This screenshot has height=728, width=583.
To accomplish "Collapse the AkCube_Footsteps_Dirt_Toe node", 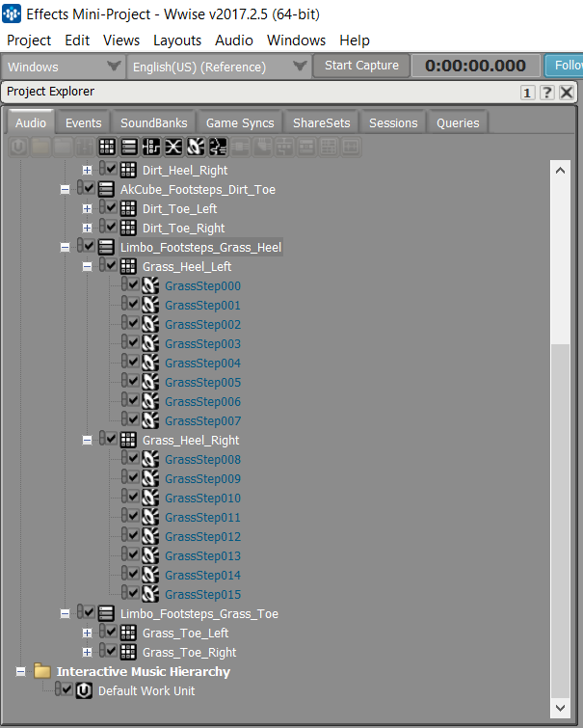I will (65, 189).
